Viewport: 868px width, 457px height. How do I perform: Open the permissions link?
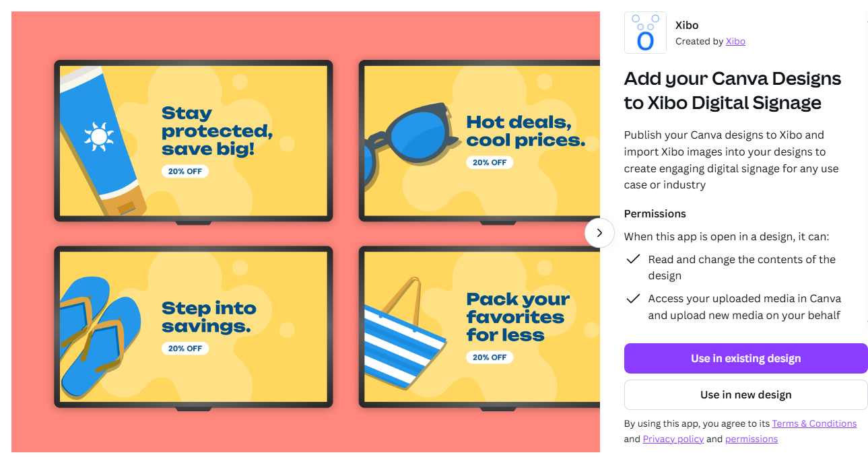coord(751,439)
